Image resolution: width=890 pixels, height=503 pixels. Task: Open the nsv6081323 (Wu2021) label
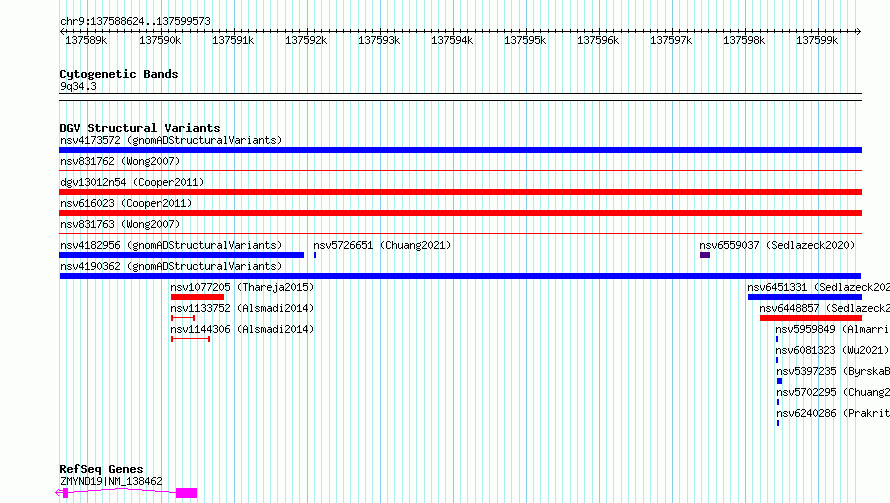click(832, 350)
